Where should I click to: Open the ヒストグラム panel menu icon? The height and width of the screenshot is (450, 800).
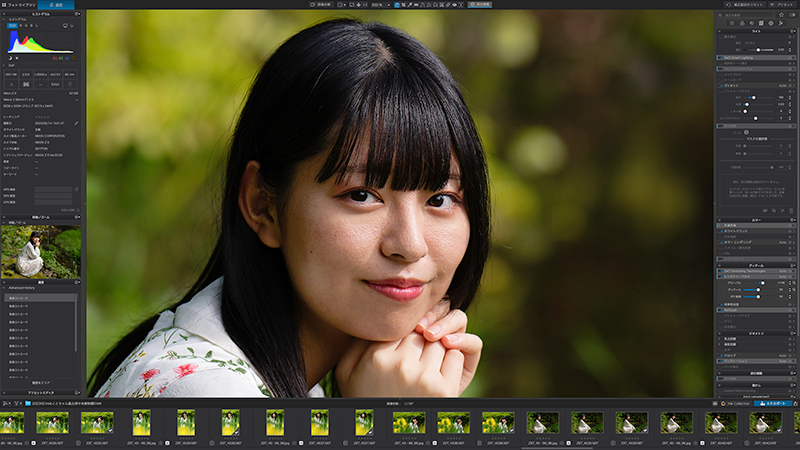pyautogui.click(x=78, y=14)
